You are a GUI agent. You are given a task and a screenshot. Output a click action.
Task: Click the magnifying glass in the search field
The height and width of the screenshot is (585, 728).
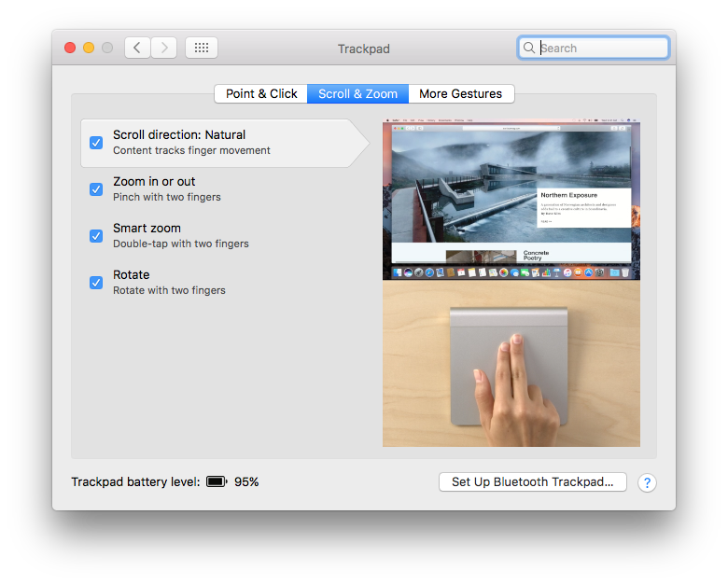click(529, 48)
